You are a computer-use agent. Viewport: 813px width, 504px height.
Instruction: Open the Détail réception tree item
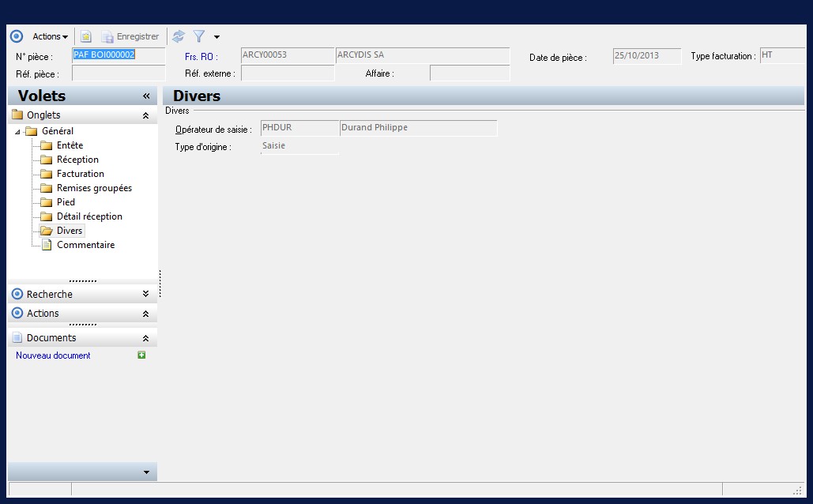(x=90, y=216)
